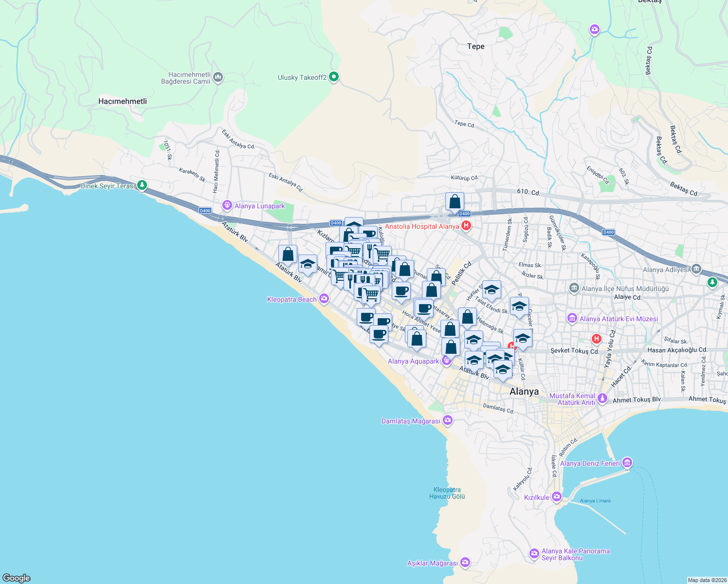The image size is (728, 584).
Task: Select the Kaleyolu Cd. road label
Action: coord(523,479)
